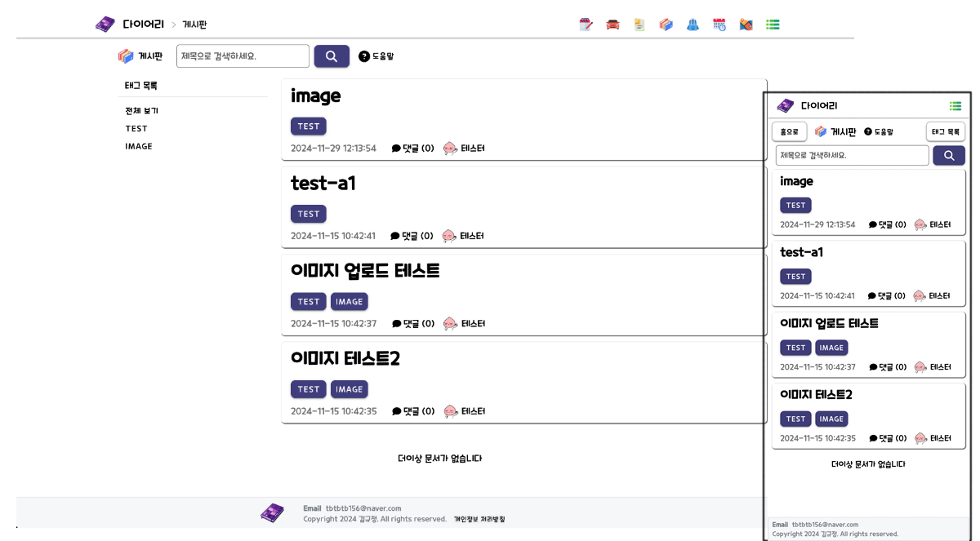The image size is (980, 541).
Task: Click the desktop title search input field
Action: pos(243,56)
